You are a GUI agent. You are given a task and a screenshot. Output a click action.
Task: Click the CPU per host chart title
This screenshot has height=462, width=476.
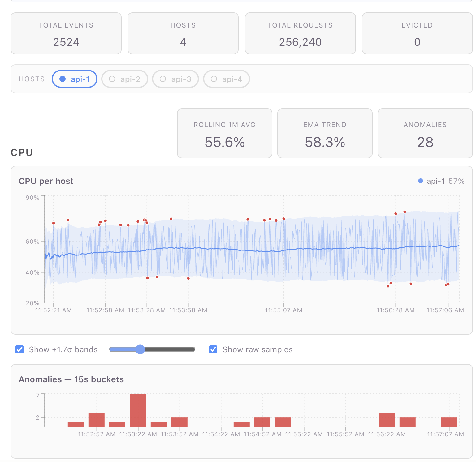pyautogui.click(x=46, y=181)
